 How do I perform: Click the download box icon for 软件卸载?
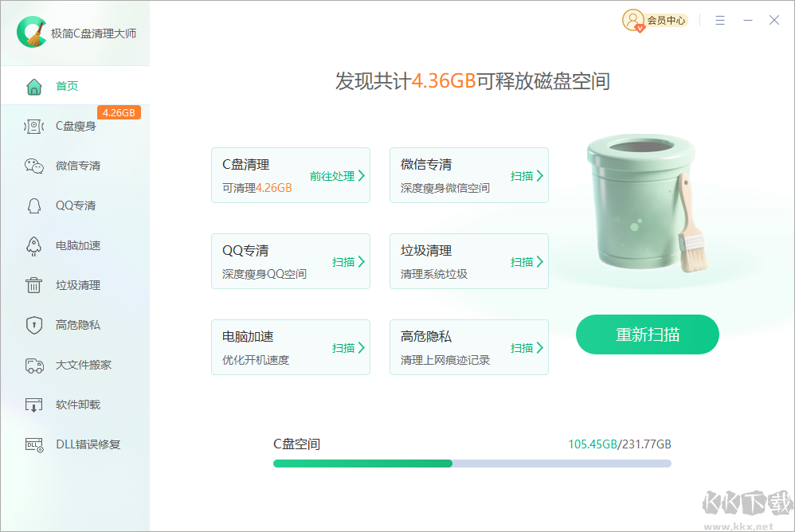[x=34, y=405]
